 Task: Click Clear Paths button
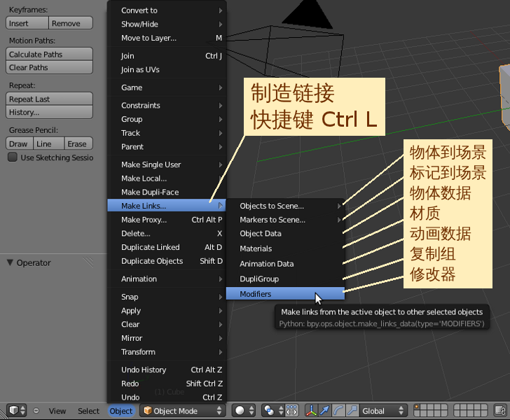[50, 67]
